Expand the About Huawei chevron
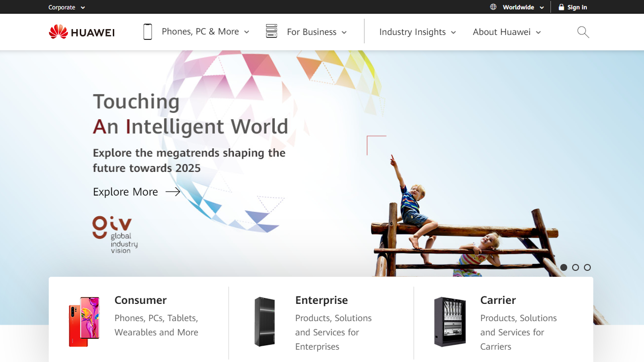The width and height of the screenshot is (644, 362). (x=538, y=33)
